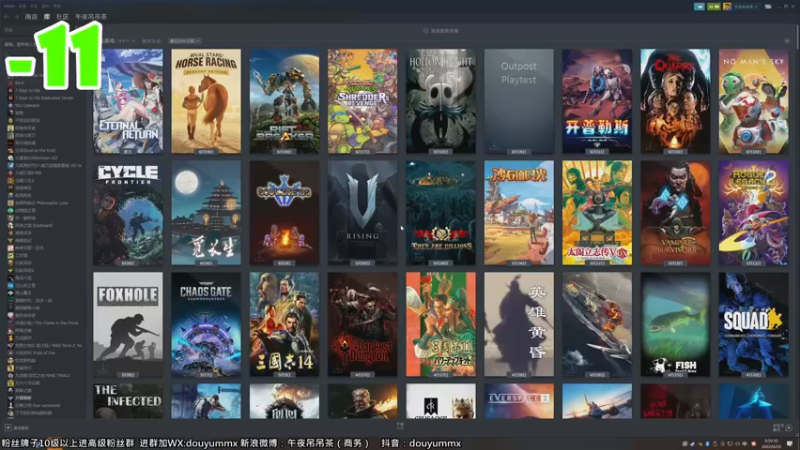This screenshot has height=450, width=800.
Task: Open the TMNT Shredder's Revenge cover
Action: click(x=362, y=101)
